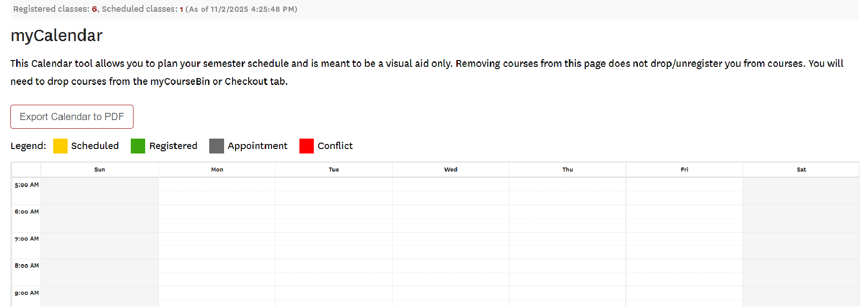
Task: Click the Fri column header
Action: click(x=684, y=169)
